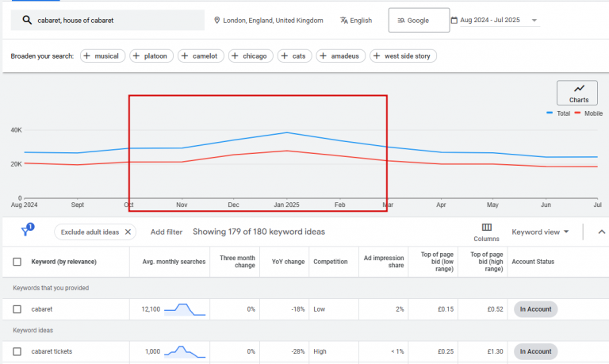Sort by Competition column header
609x364 pixels.
(331, 262)
